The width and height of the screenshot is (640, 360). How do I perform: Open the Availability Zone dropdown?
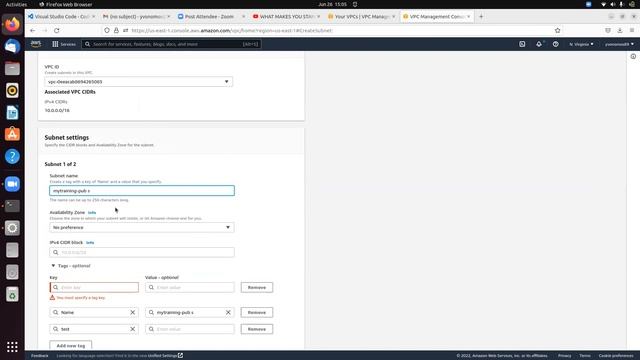pos(142,227)
